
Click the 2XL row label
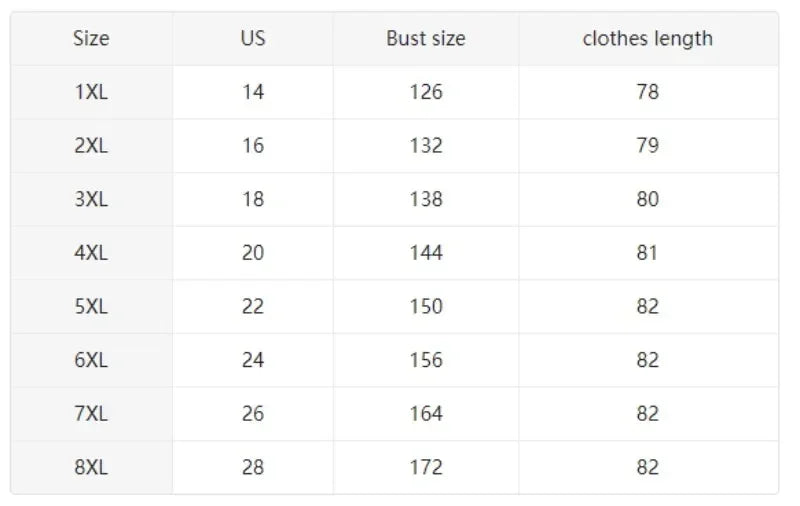[x=91, y=146]
